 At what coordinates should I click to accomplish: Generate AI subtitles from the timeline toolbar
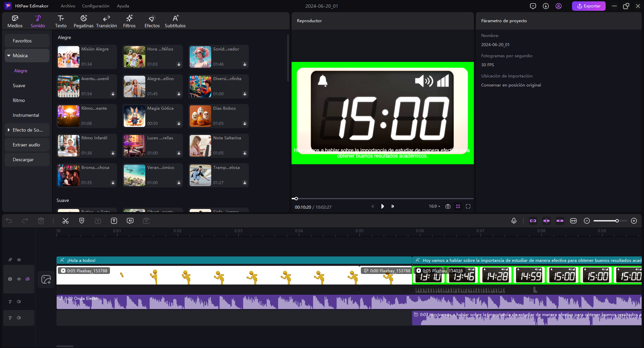(x=130, y=220)
